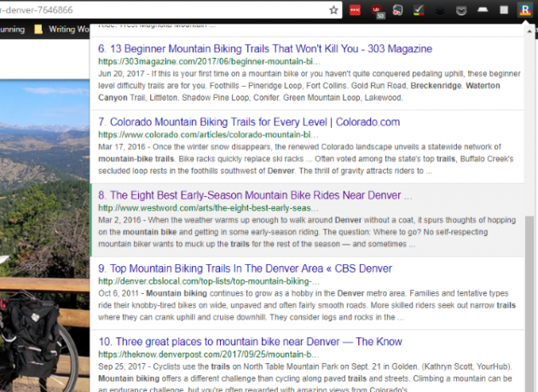Open the 'unning' bookmark on the bookmarks bar
538x392 pixels.
pos(12,30)
